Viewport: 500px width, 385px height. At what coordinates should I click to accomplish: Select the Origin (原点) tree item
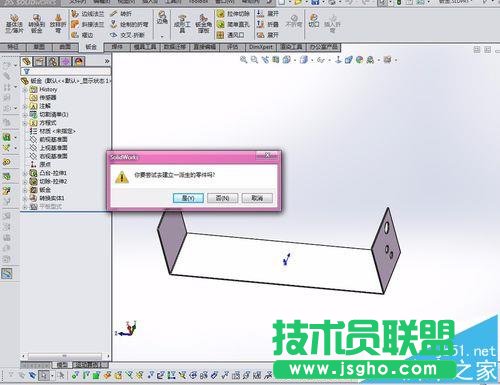click(41, 165)
